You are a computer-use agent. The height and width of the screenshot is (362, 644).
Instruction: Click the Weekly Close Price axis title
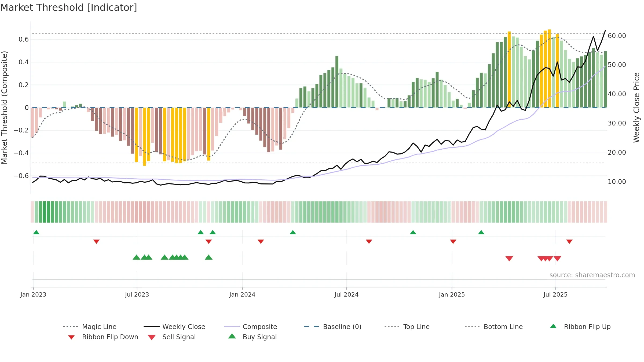[x=636, y=107]
